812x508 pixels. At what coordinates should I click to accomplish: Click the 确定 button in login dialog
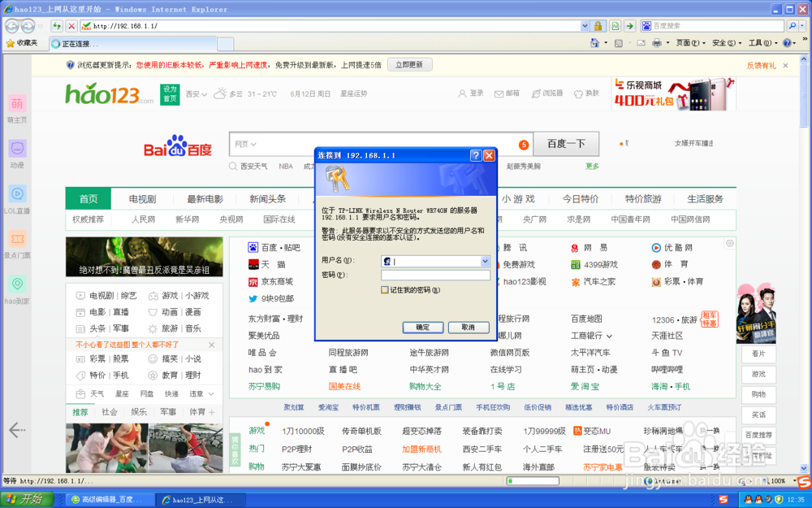[x=422, y=328]
